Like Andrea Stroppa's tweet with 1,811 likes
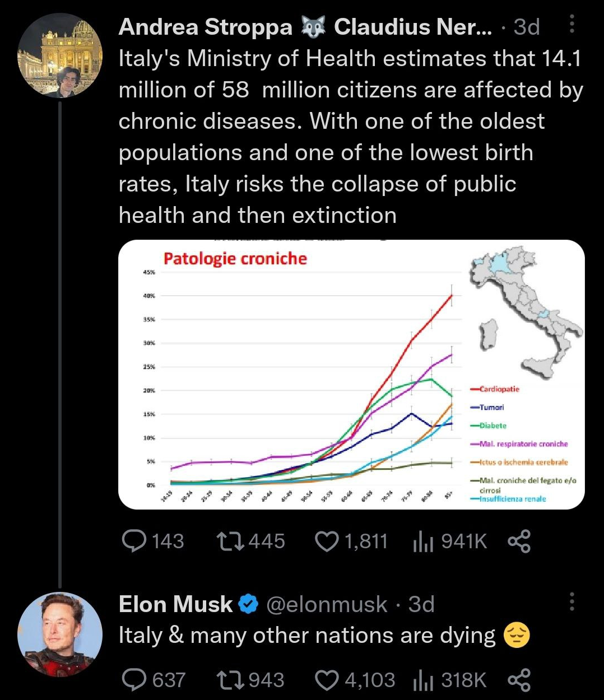The height and width of the screenshot is (700, 604). pos(351,542)
